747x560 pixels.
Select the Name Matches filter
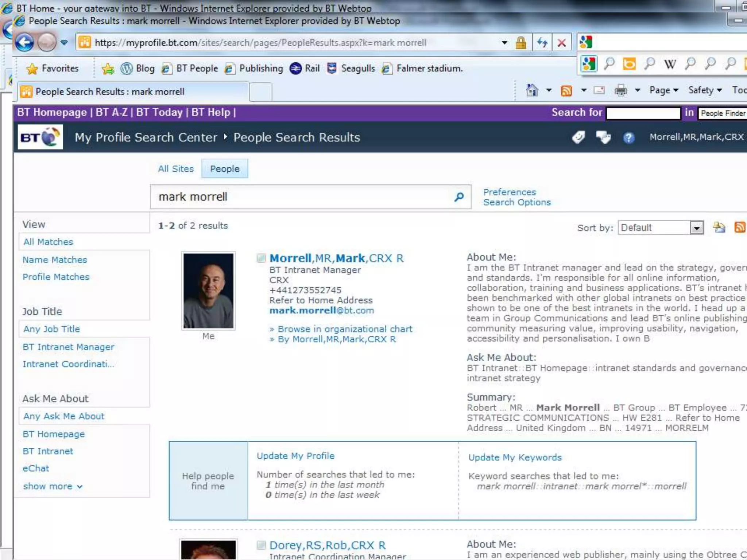pos(55,260)
